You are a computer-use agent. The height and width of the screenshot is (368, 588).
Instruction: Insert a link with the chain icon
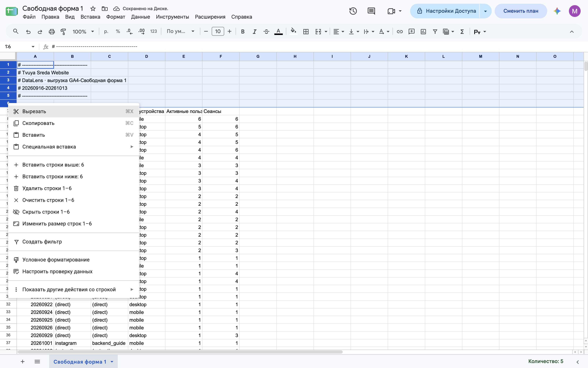coord(400,32)
